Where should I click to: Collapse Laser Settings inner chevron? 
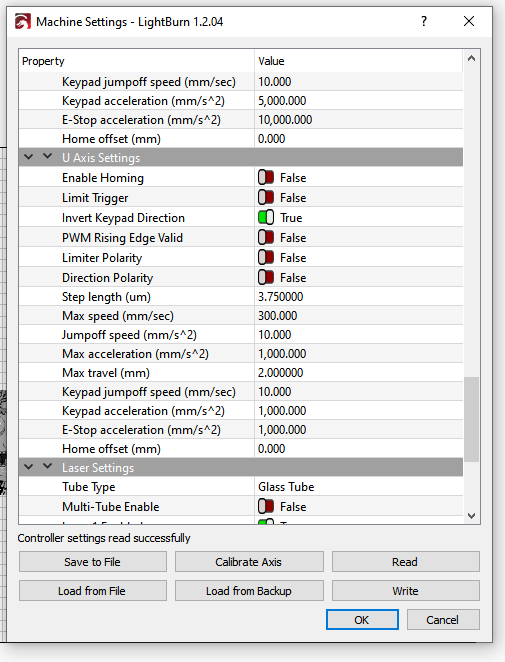click(48, 466)
